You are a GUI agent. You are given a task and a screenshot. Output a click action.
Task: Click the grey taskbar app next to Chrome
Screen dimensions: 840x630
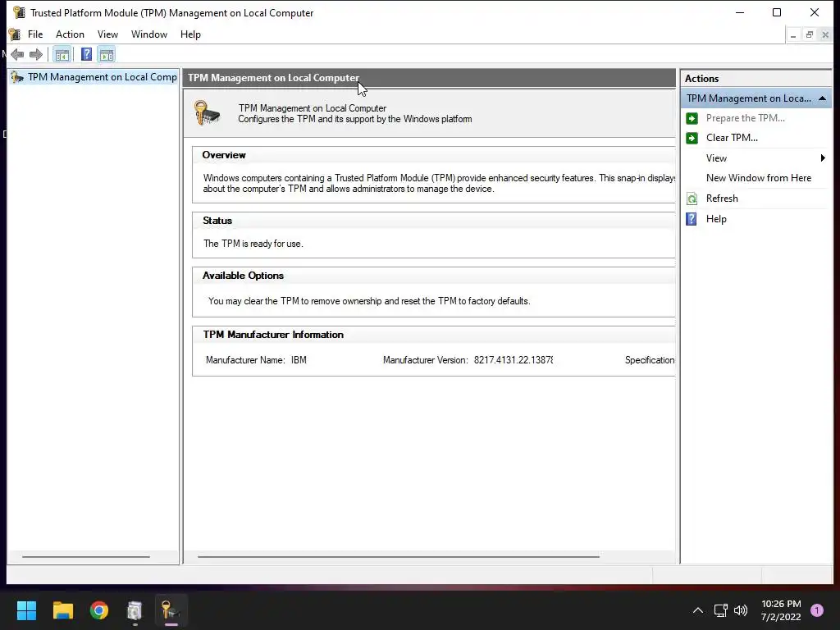(x=135, y=609)
